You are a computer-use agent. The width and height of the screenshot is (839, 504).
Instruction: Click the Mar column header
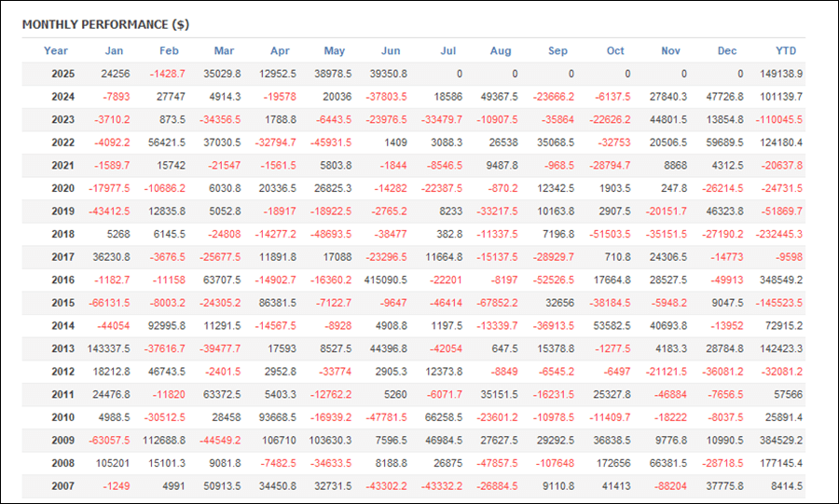224,51
